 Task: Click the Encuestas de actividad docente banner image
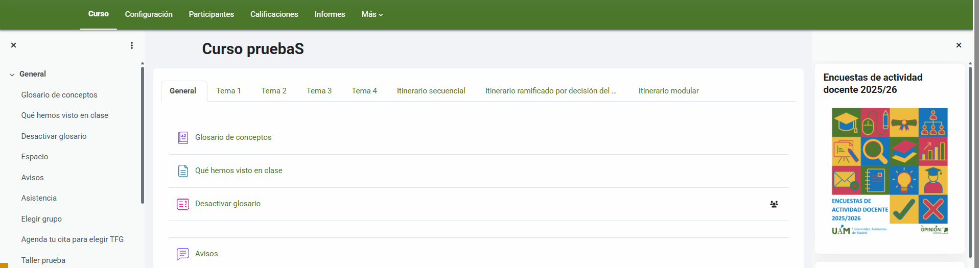click(890, 172)
